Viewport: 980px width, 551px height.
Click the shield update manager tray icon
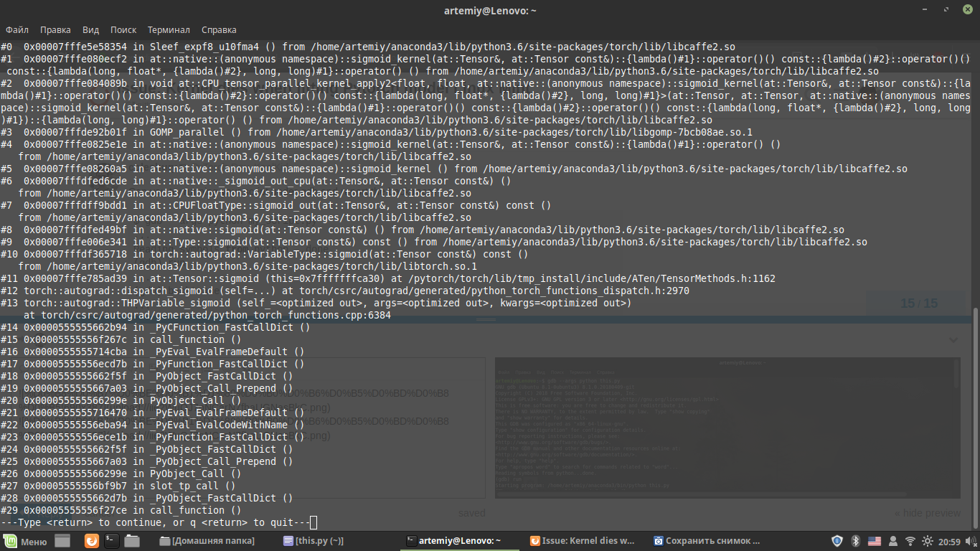click(x=837, y=541)
